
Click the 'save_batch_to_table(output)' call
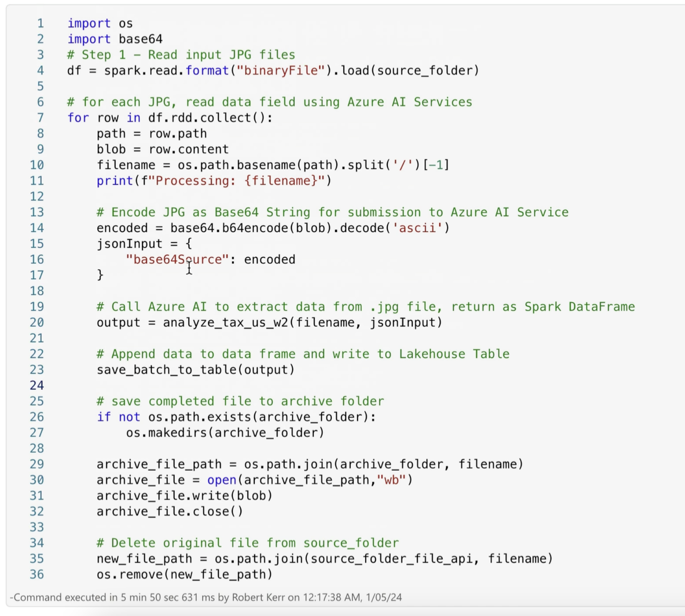coord(195,370)
